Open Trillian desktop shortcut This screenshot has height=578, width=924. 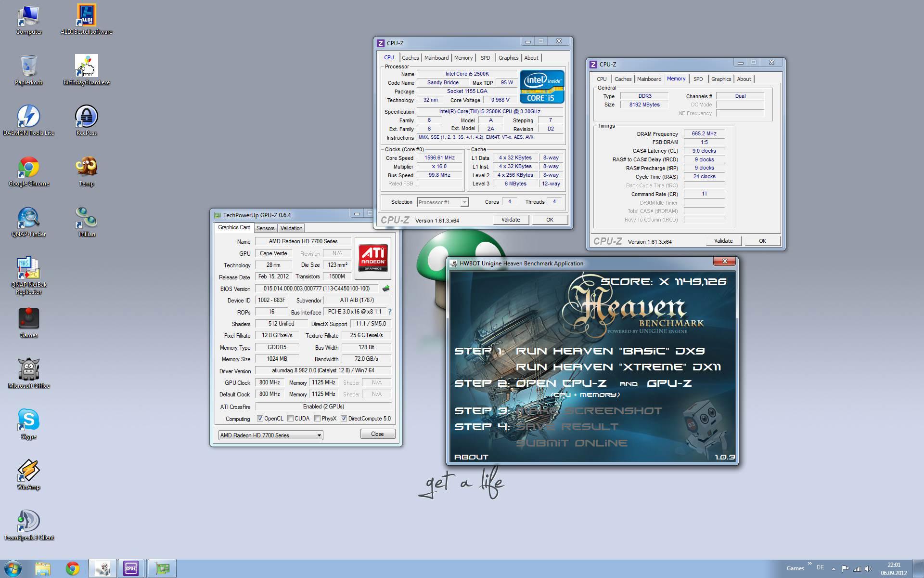click(87, 222)
